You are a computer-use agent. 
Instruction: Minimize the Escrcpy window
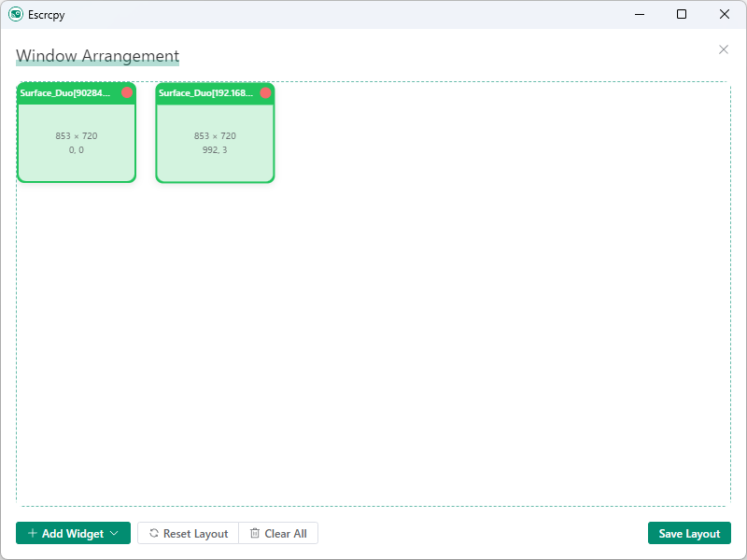(640, 14)
